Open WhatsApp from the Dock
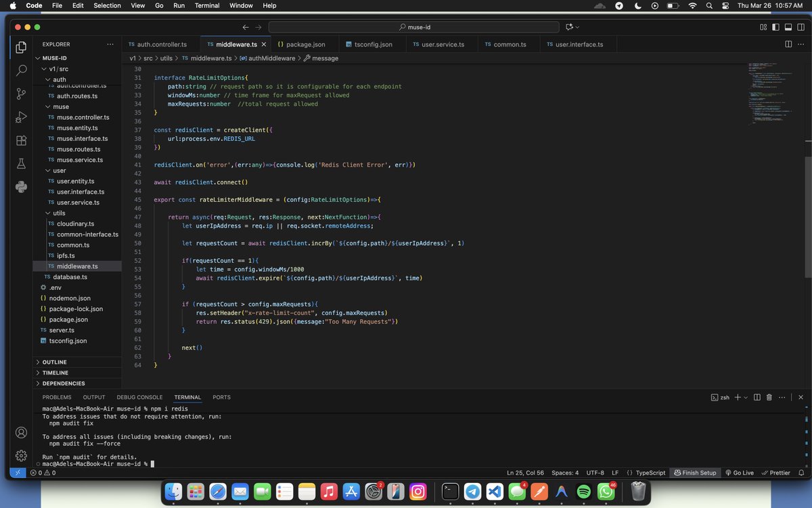The image size is (812, 508). pyautogui.click(x=606, y=491)
